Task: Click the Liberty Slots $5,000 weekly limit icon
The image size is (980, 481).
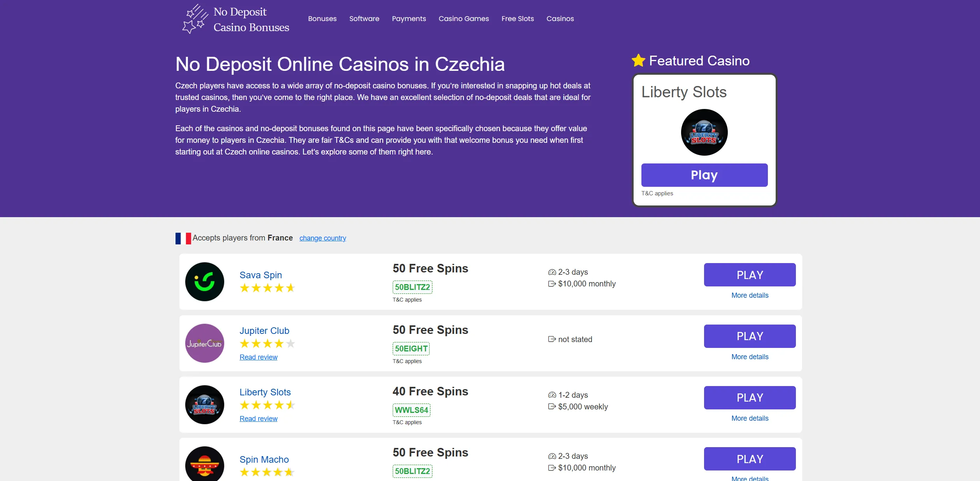Action: pyautogui.click(x=552, y=407)
